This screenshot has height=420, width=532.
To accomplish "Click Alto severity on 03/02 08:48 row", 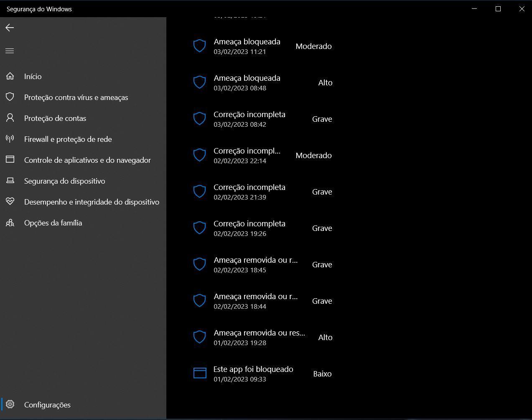I will (x=325, y=82).
